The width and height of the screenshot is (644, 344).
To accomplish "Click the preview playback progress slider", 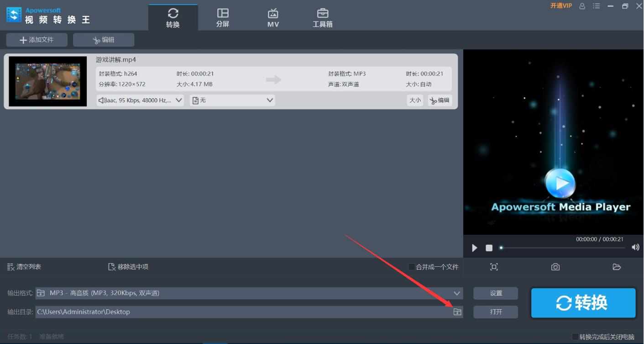I will (562, 248).
